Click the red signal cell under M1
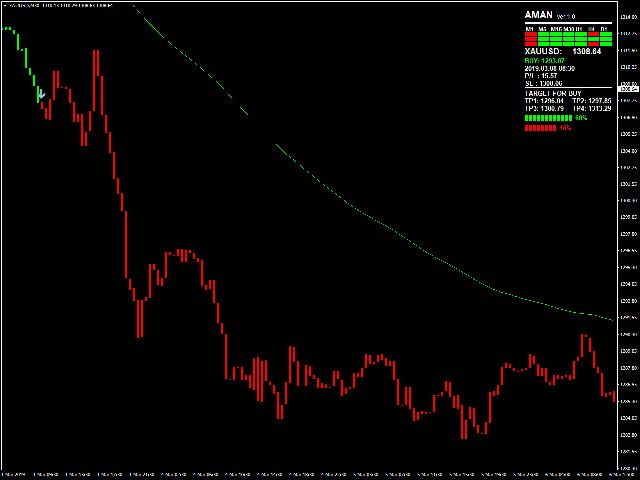The width and height of the screenshot is (640, 480). (530, 35)
